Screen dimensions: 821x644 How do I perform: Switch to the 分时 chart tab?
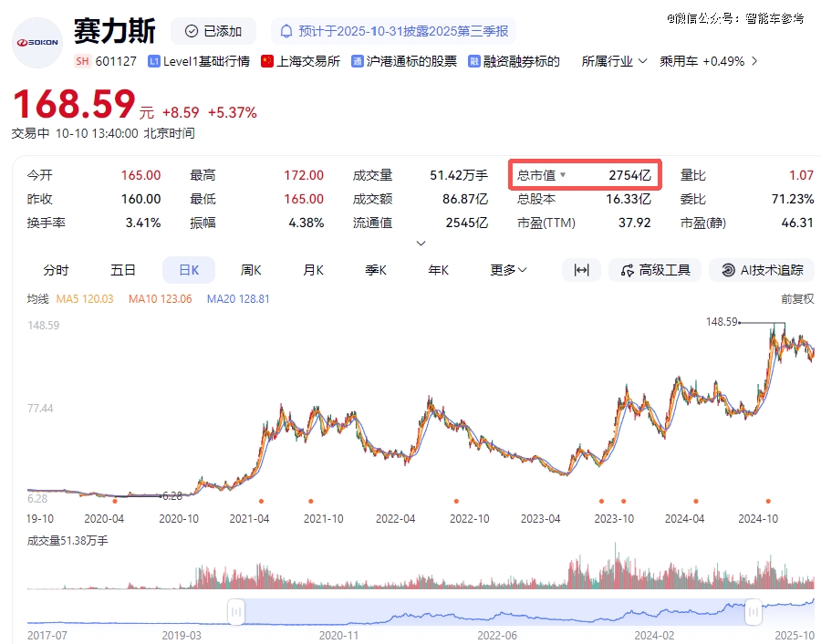(x=56, y=270)
